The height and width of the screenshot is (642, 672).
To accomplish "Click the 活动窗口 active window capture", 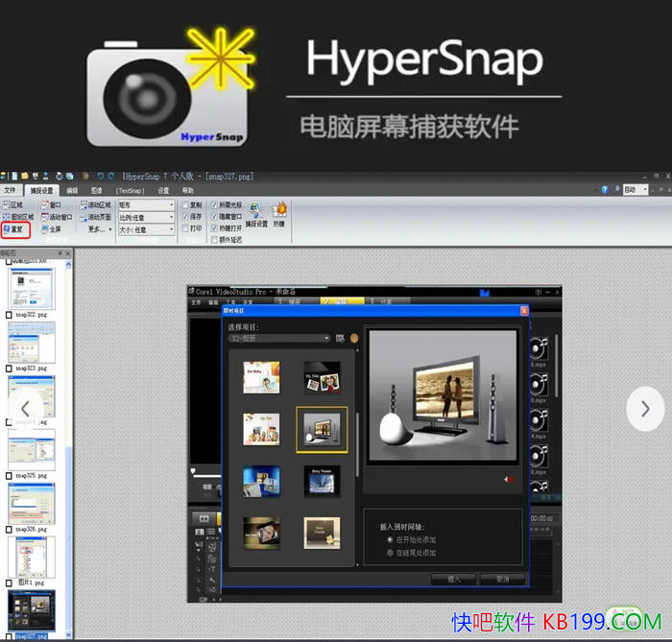I will coord(57,217).
